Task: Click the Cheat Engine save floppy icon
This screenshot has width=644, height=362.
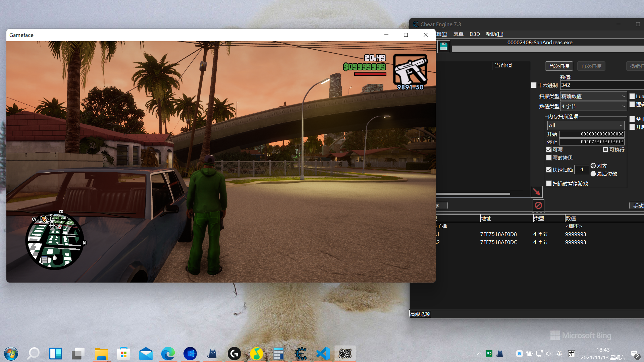Action: click(443, 47)
